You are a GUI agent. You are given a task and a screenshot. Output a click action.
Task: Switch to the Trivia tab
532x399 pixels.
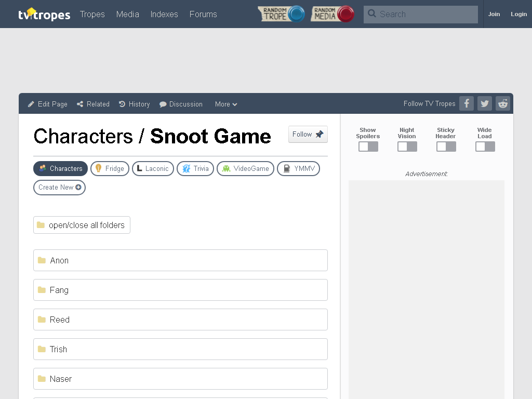tap(195, 169)
